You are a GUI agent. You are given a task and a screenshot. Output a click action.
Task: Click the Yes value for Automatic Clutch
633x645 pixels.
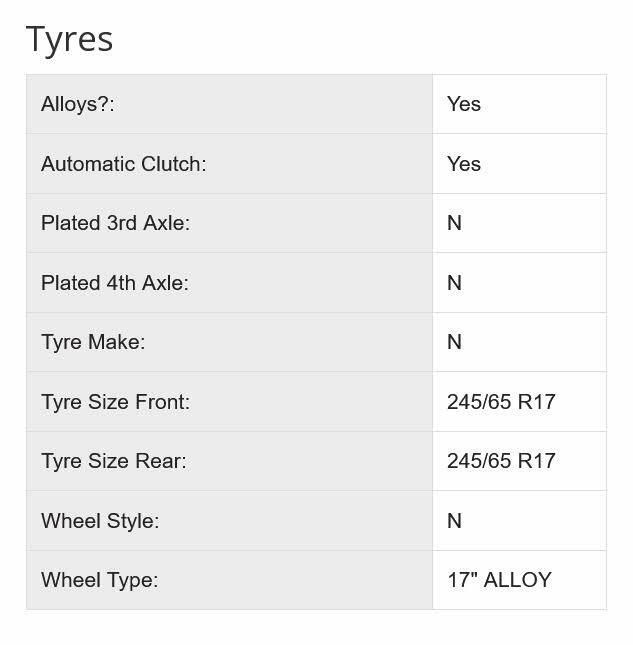[464, 164]
